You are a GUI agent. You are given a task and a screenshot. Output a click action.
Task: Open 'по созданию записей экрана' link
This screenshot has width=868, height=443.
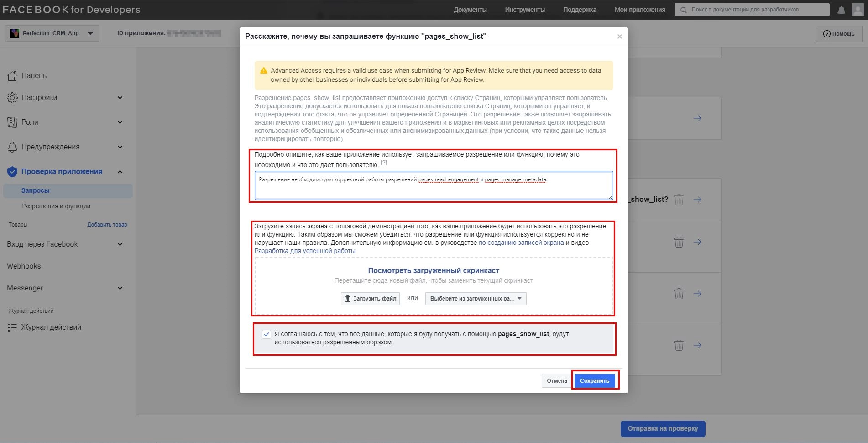click(521, 243)
